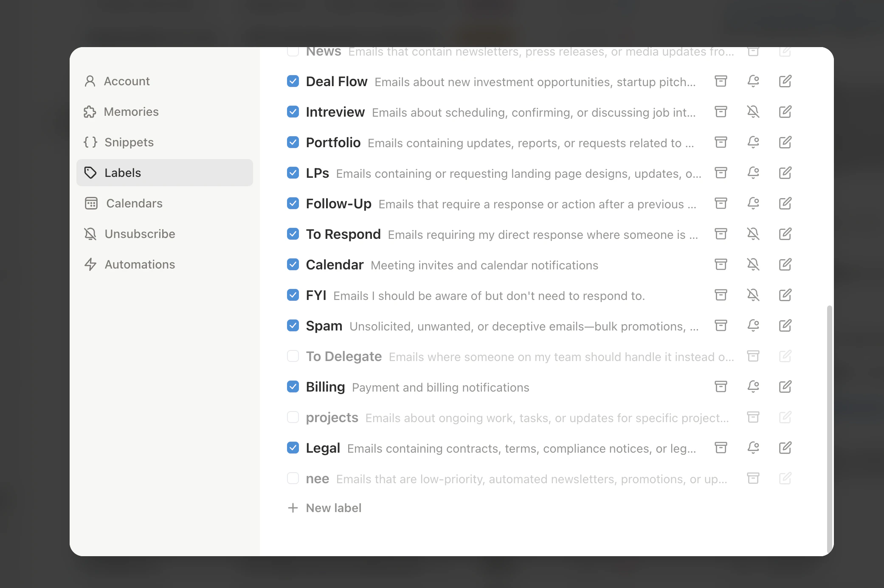This screenshot has width=884, height=588.
Task: Click the notification bell for Follow-Up
Action: (754, 203)
